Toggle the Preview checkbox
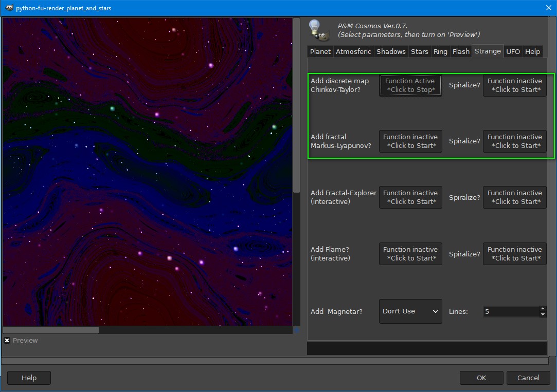557x392 pixels. (x=7, y=341)
